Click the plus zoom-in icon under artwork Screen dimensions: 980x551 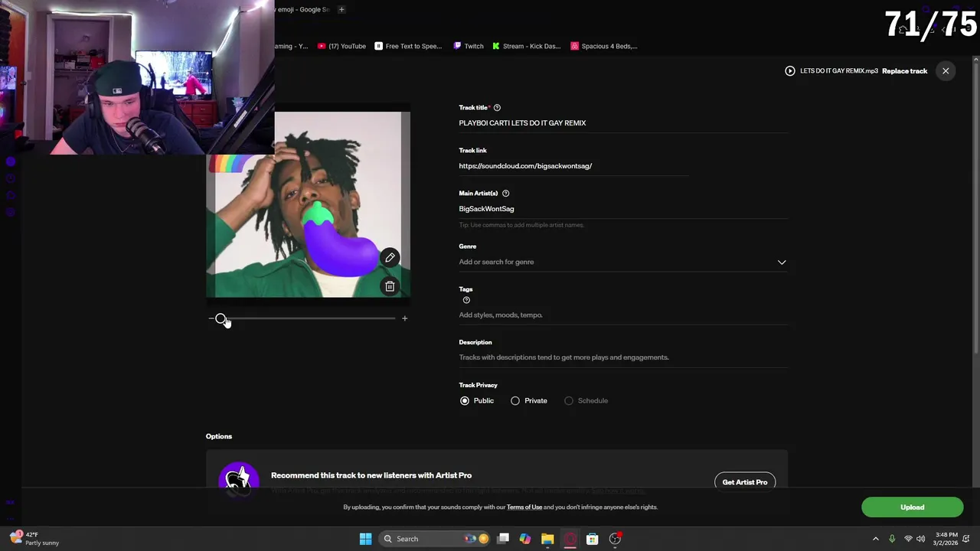pos(405,318)
